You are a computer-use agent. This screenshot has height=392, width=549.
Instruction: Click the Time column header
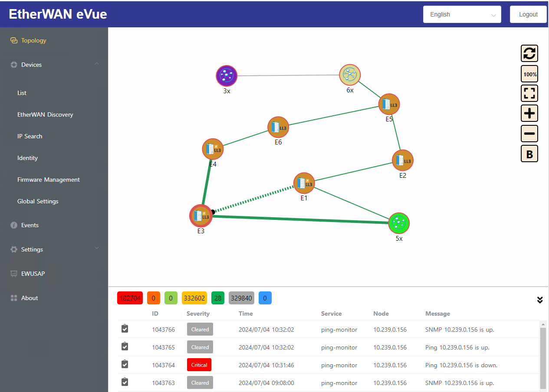246,314
